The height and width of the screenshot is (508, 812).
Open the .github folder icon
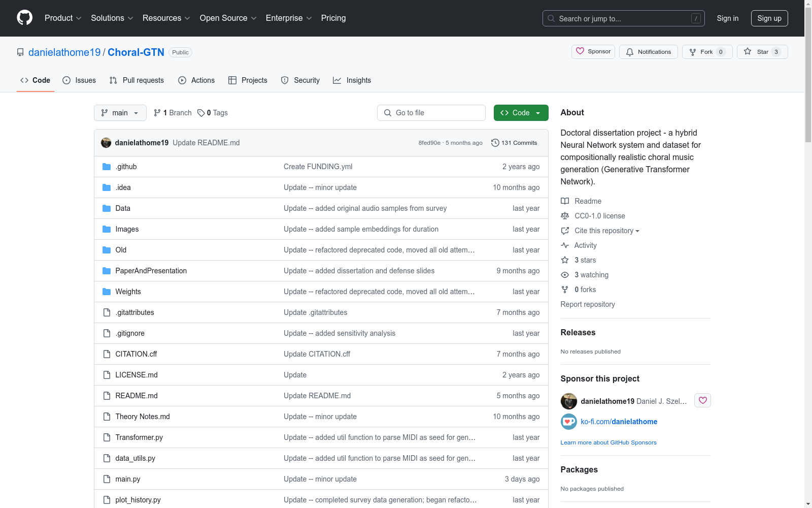point(107,167)
